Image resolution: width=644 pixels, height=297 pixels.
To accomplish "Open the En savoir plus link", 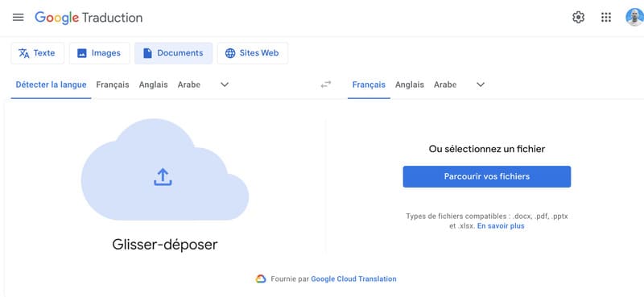I will click(501, 226).
